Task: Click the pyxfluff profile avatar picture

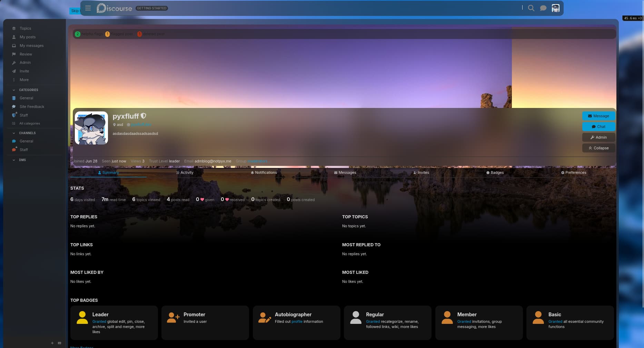Action: pyautogui.click(x=91, y=128)
